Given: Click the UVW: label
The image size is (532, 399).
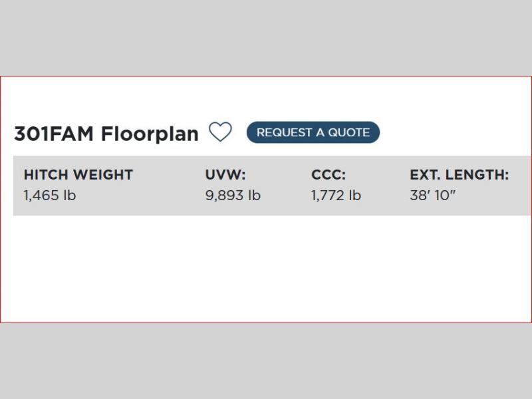Looking at the screenshot, I should coord(225,175).
